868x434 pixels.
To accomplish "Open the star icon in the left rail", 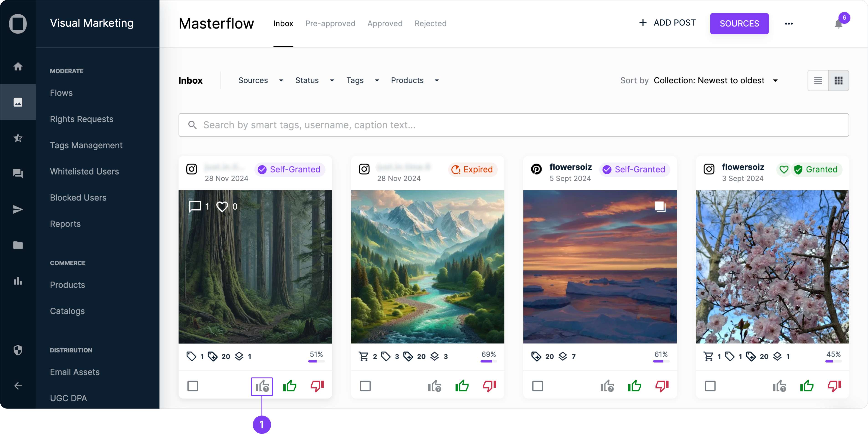I will click(x=18, y=138).
